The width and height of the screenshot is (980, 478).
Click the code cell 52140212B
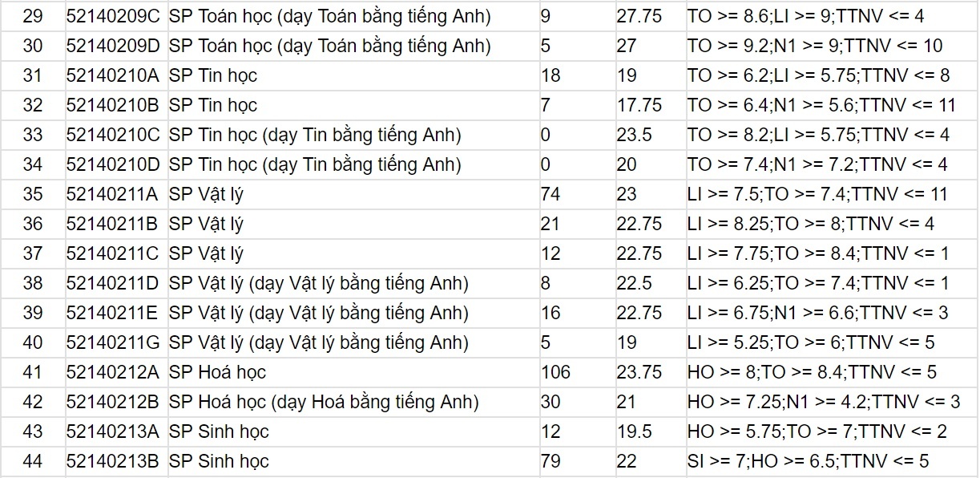pos(113,402)
